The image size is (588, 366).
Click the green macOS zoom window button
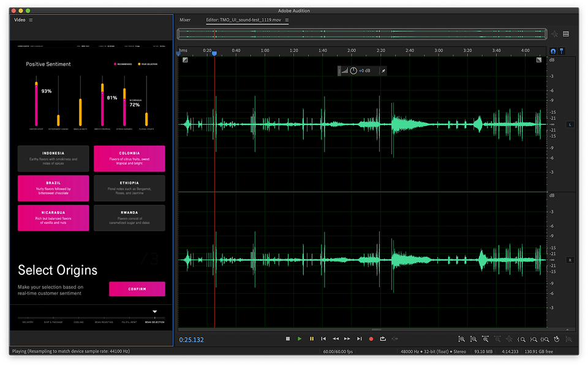pyautogui.click(x=28, y=11)
